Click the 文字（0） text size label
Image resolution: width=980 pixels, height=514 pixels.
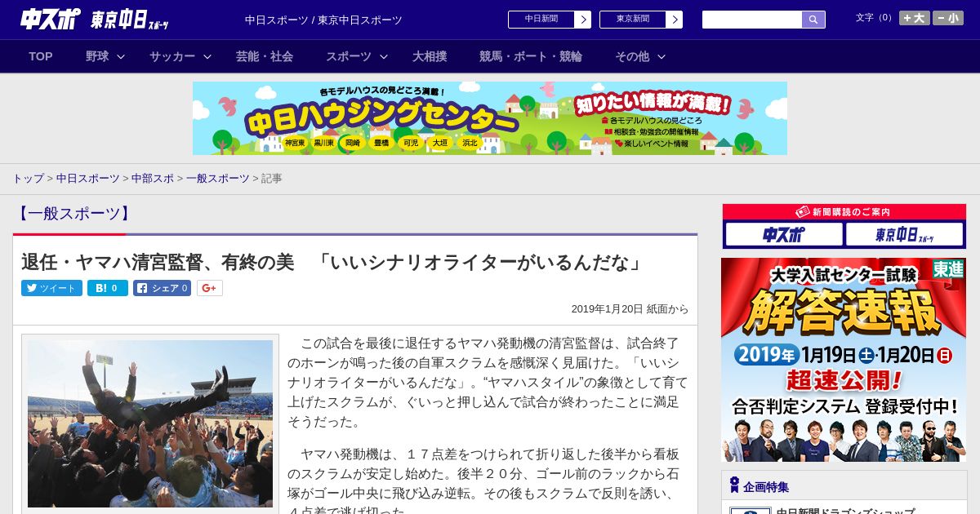[875, 17]
